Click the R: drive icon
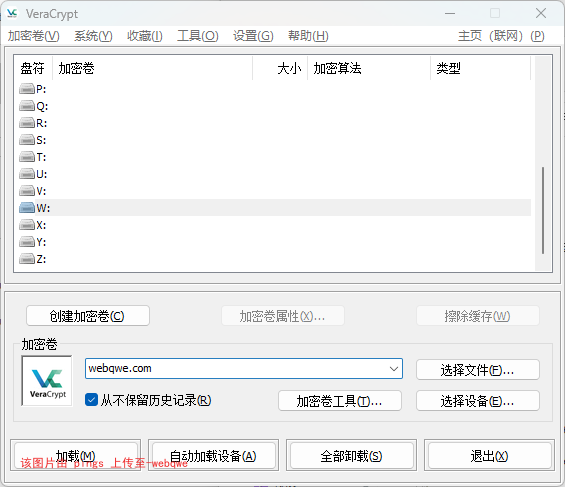This screenshot has width=565, height=487. (27, 123)
